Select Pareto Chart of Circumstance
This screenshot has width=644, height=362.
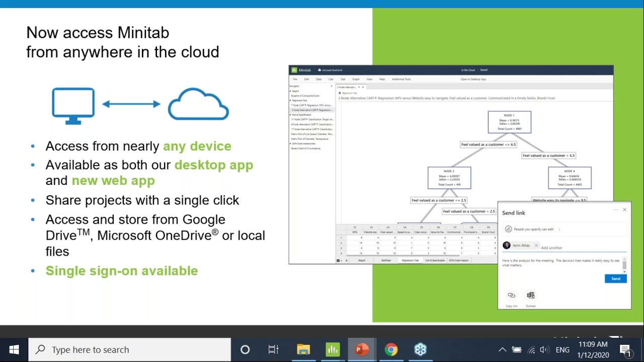pyautogui.click(x=305, y=148)
